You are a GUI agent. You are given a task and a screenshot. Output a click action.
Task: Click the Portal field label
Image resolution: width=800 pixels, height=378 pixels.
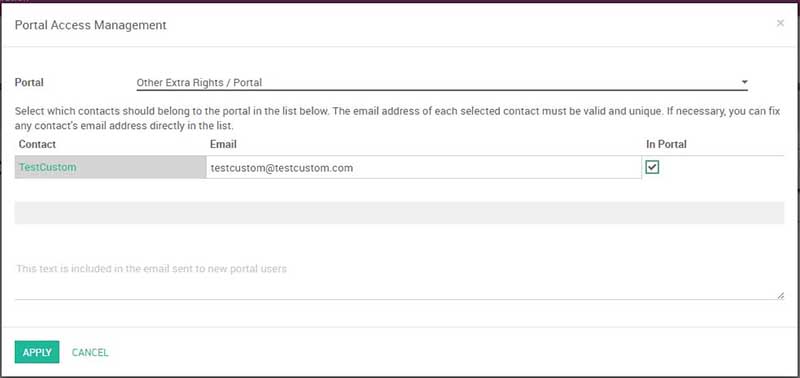pyautogui.click(x=29, y=82)
